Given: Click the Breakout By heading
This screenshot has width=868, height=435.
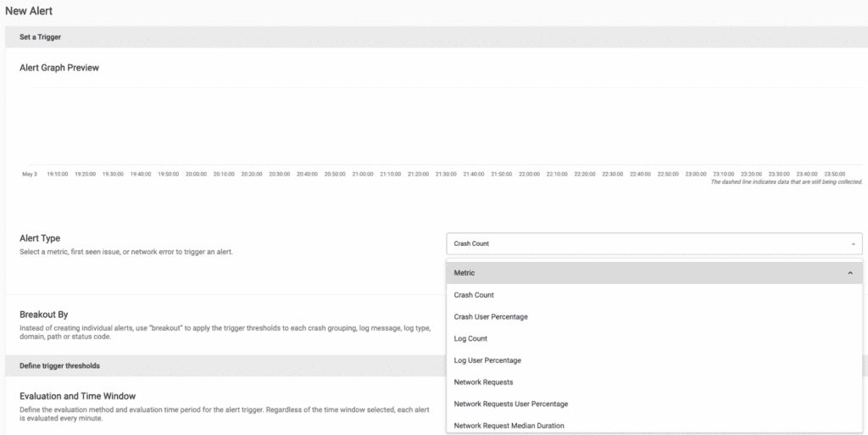Looking at the screenshot, I should (44, 315).
